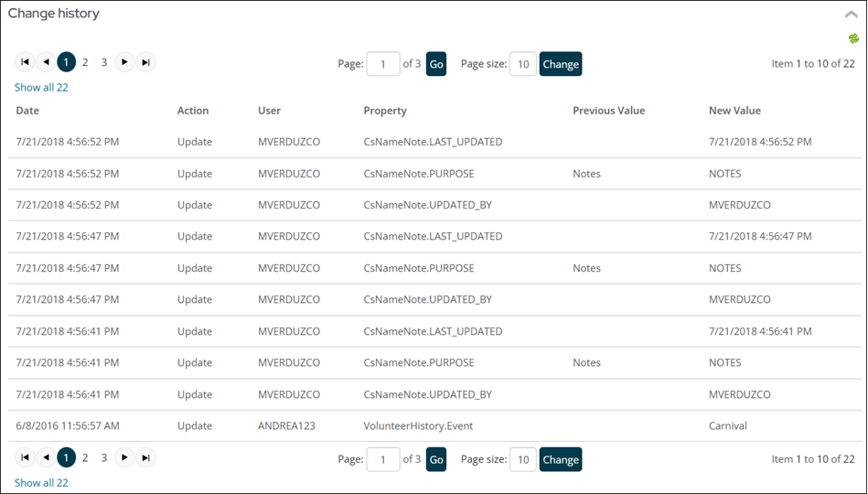Select page 3 in bottom pager
The height and width of the screenshot is (494, 868).
[104, 458]
